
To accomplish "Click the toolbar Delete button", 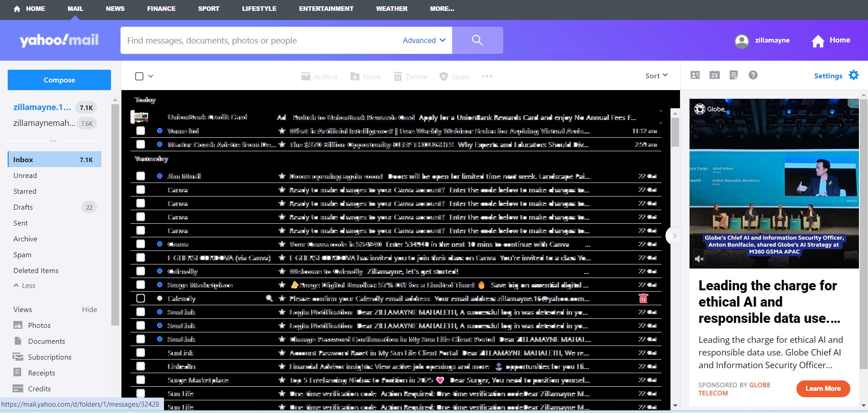I will [410, 77].
